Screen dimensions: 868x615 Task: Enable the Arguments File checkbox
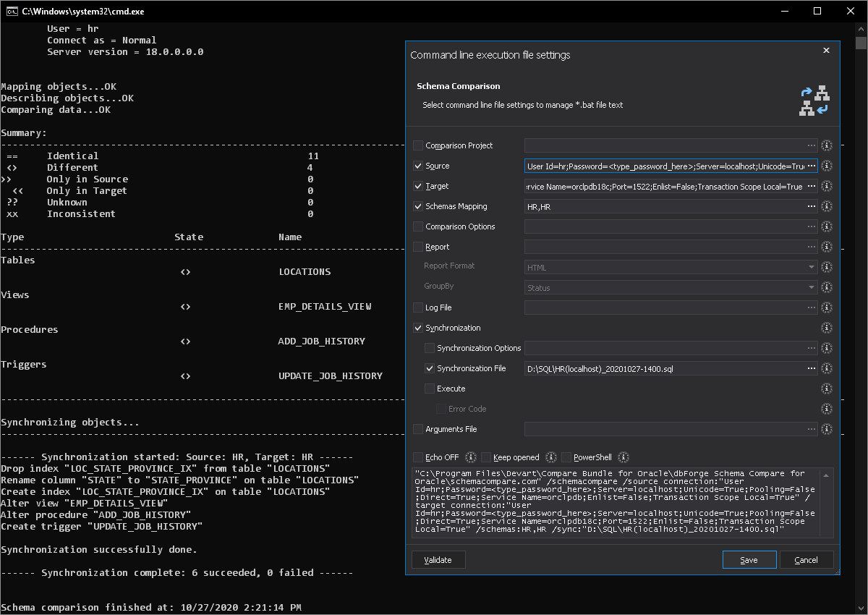coord(418,429)
